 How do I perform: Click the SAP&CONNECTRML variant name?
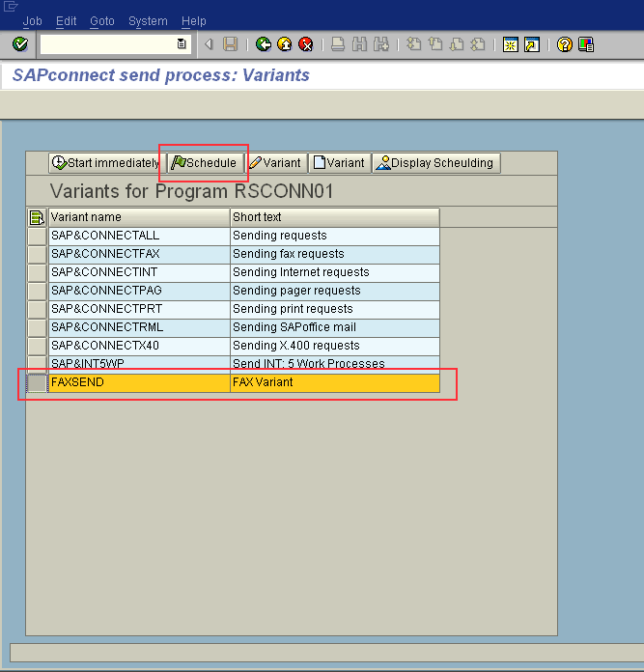click(139, 328)
